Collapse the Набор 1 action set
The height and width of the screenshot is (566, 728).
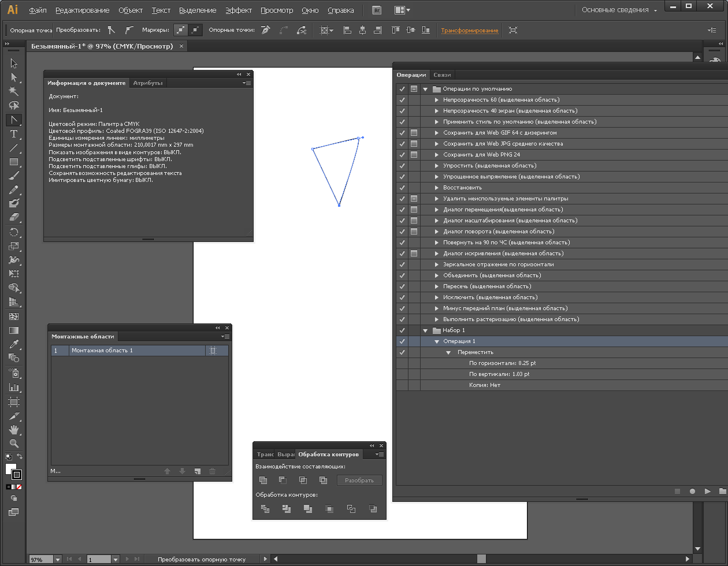pos(425,330)
